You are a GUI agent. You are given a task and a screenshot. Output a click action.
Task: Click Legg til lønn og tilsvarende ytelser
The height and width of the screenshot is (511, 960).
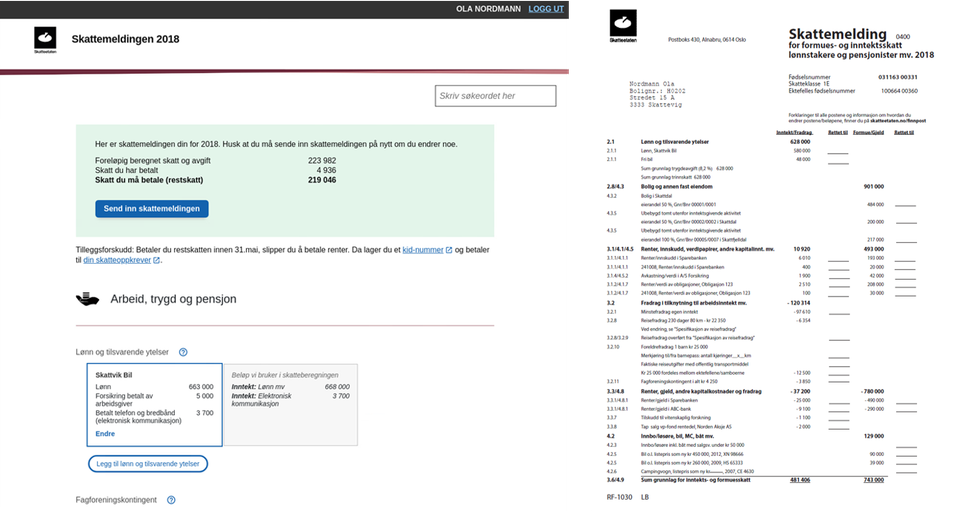click(146, 464)
